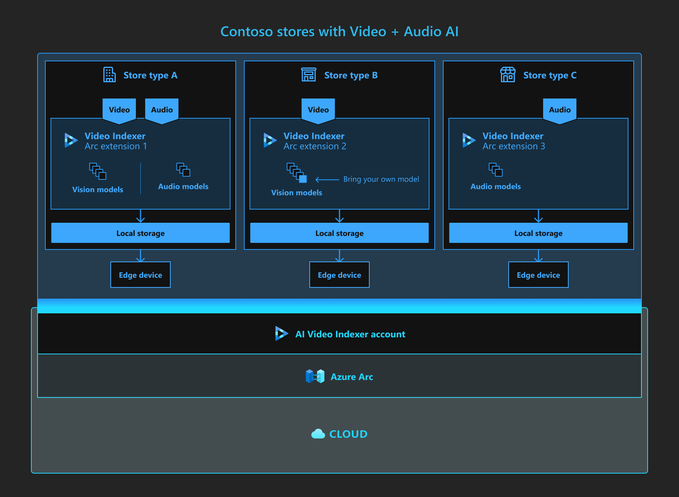Click 'Vision models' label in Store type B
The image size is (679, 497).
click(297, 193)
